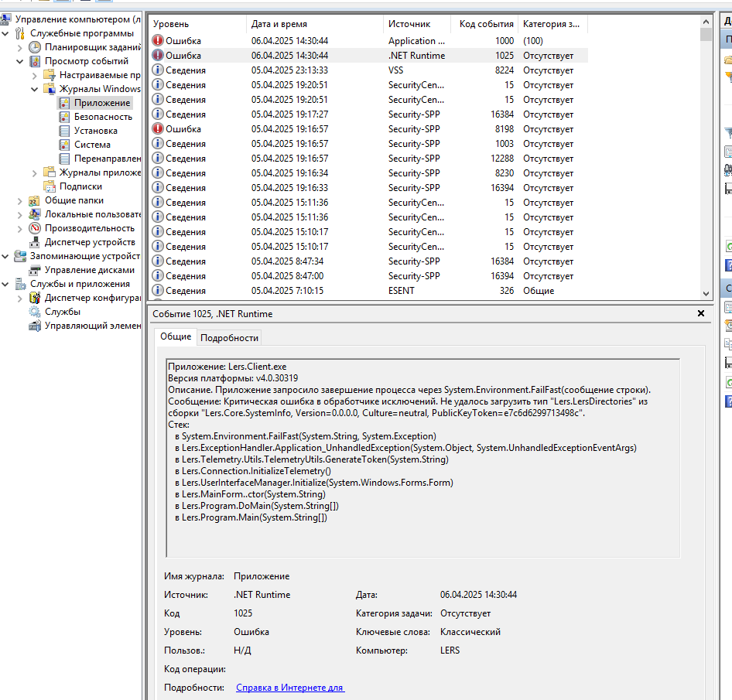Expand the Производительность node
The image size is (732, 700).
[19, 229]
